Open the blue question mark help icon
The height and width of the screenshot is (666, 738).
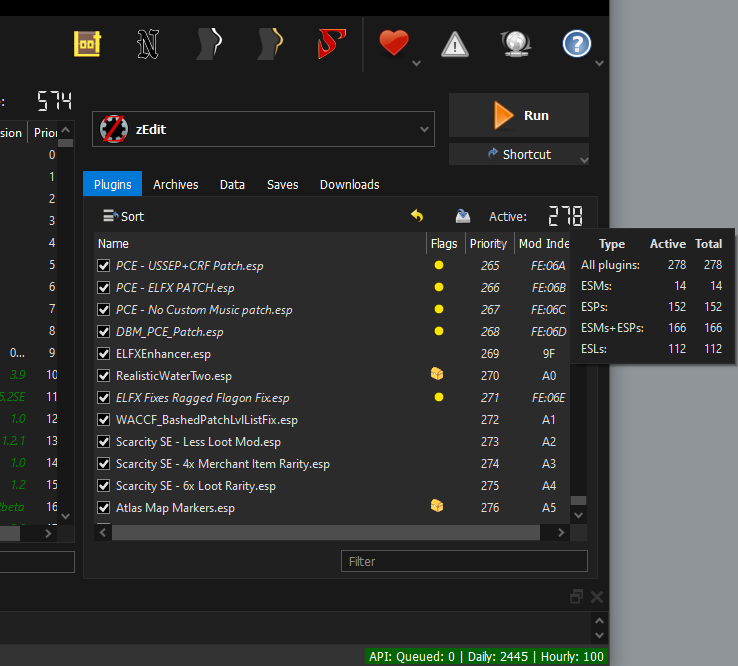[577, 44]
